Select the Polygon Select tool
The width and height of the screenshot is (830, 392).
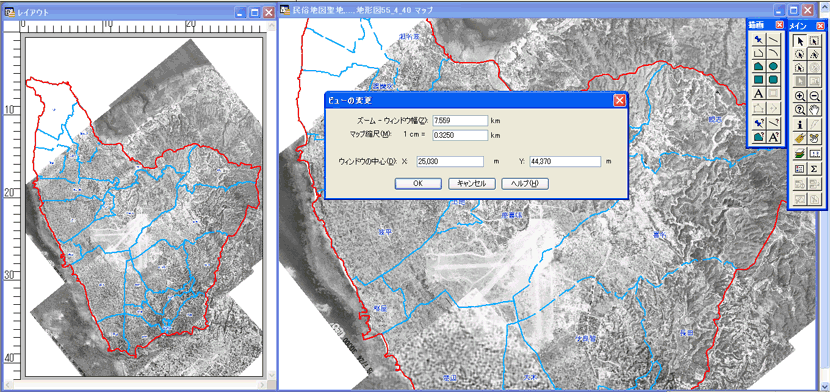click(x=815, y=54)
